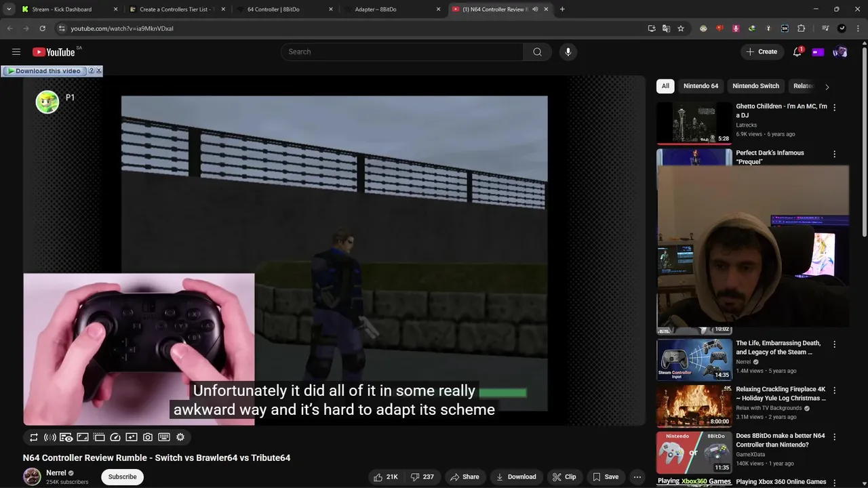868x488 pixels.
Task: Open the Steam Controller video thumbnail
Action: [694, 360]
